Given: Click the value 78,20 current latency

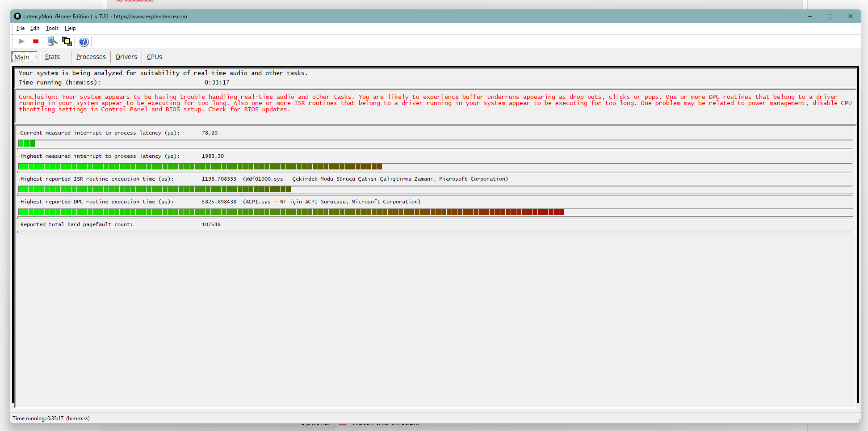Looking at the screenshot, I should pyautogui.click(x=210, y=133).
